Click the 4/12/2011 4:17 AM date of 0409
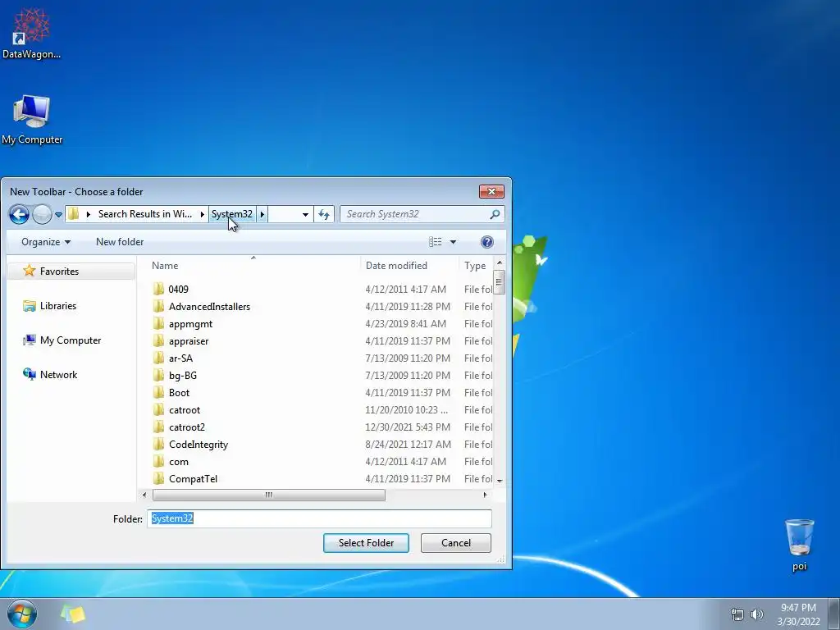 coord(405,290)
